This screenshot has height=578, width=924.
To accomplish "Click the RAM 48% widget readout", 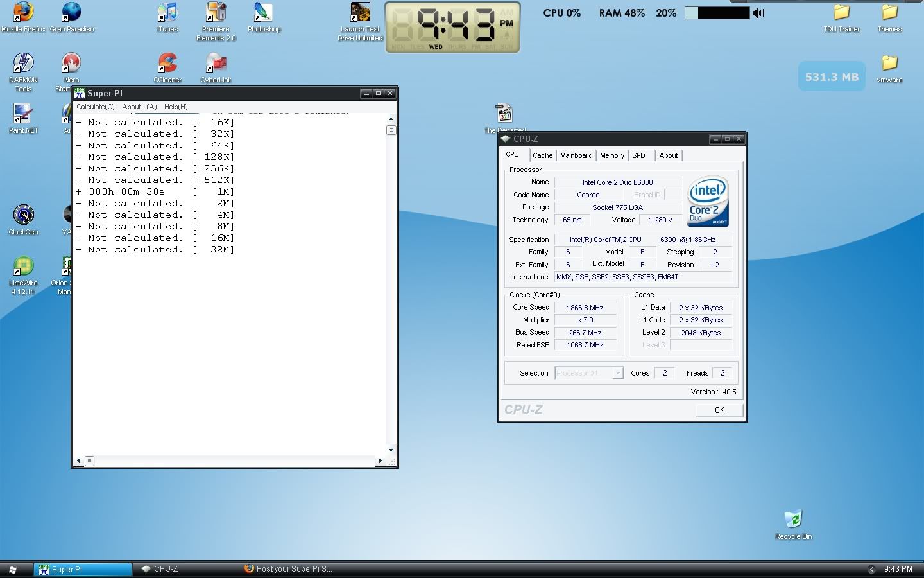I will [x=622, y=13].
